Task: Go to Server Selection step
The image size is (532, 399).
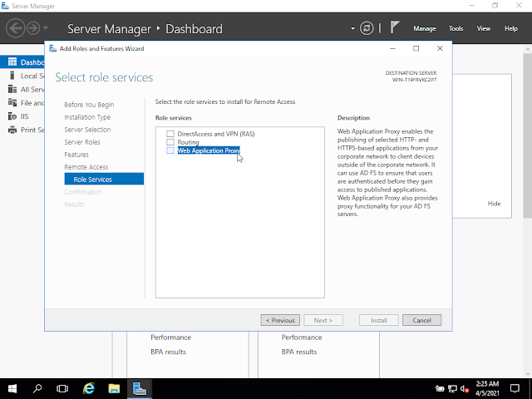Action: coord(87,130)
